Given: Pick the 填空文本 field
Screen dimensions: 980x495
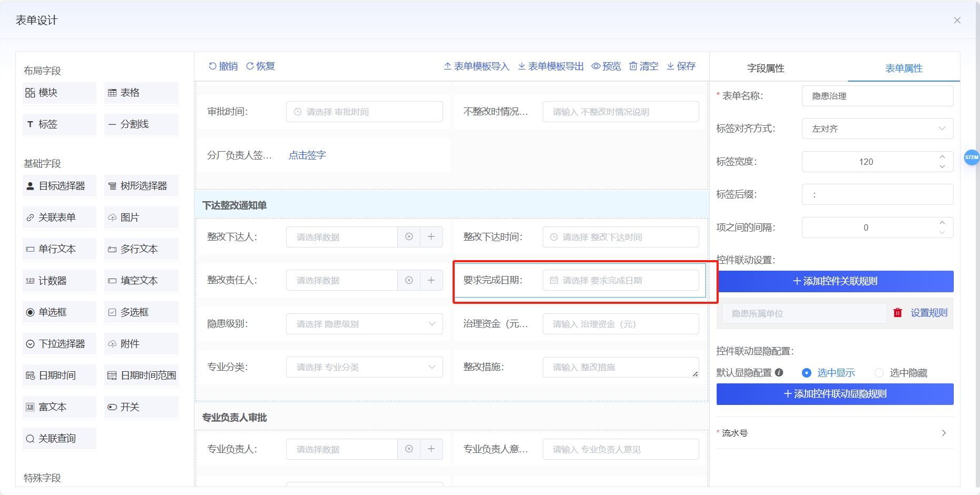Looking at the screenshot, I should click(x=141, y=281).
